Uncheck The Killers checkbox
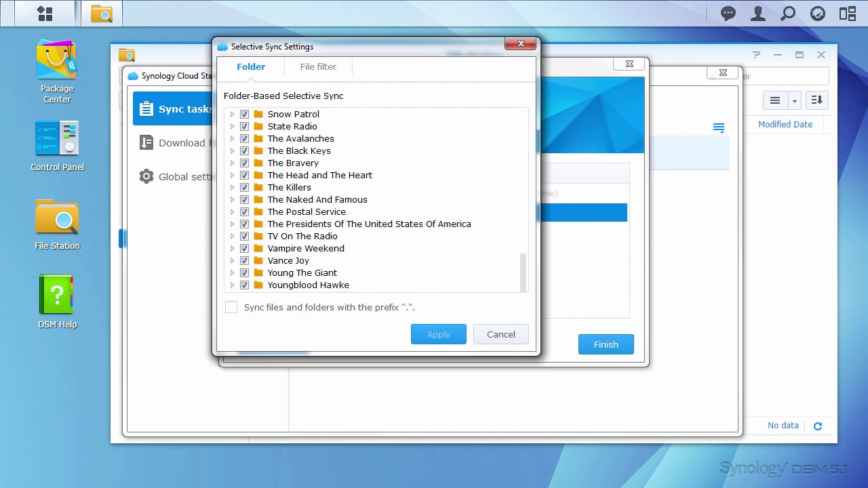Viewport: 868px width, 488px height. click(244, 187)
